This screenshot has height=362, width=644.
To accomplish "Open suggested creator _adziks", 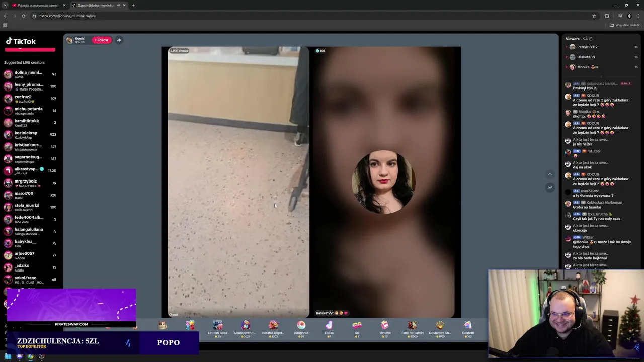I will 30,267.
